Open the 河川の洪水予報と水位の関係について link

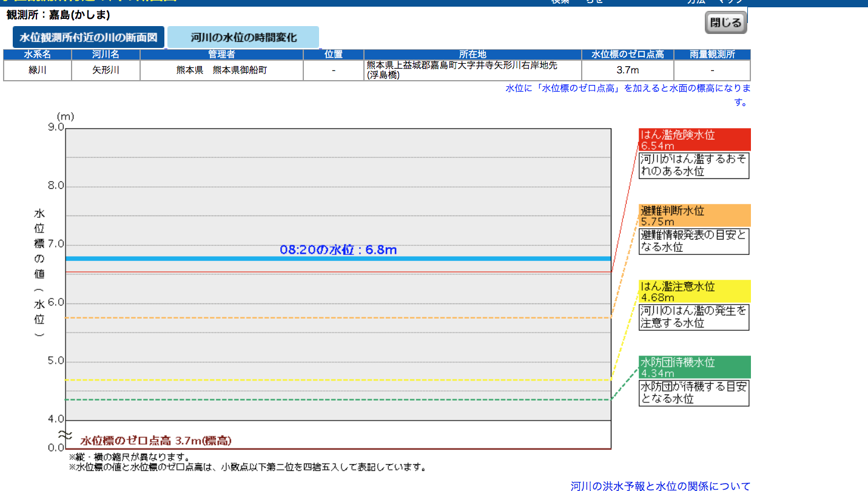(660, 486)
